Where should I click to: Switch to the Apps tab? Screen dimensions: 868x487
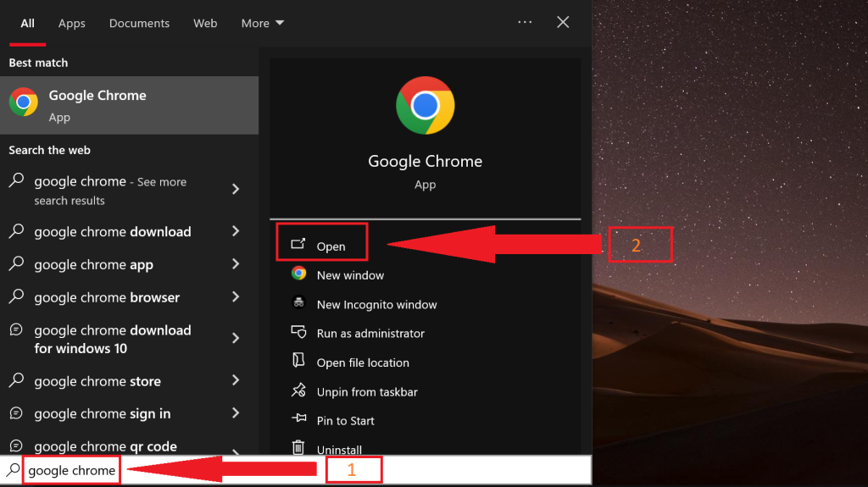[72, 23]
